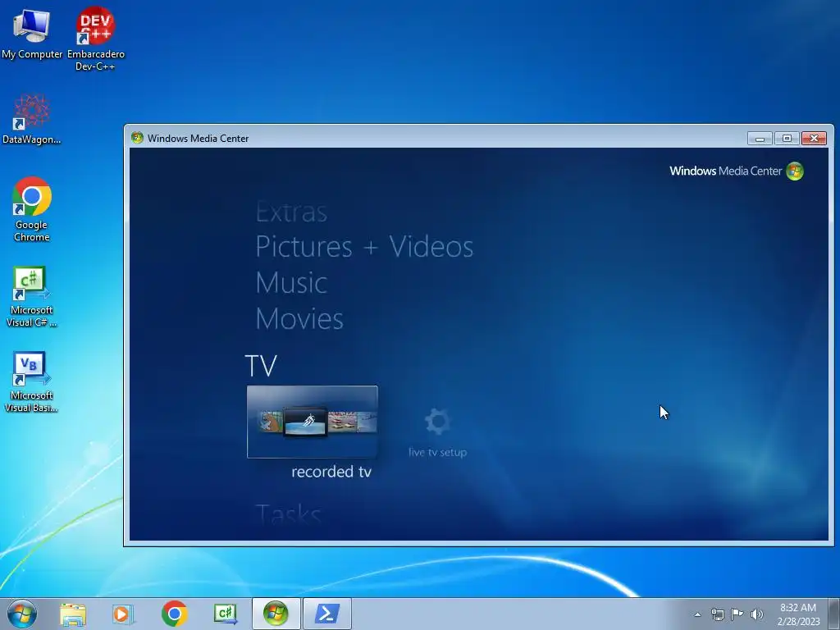840x630 pixels.
Task: Select the Movies menu entry
Action: point(299,319)
